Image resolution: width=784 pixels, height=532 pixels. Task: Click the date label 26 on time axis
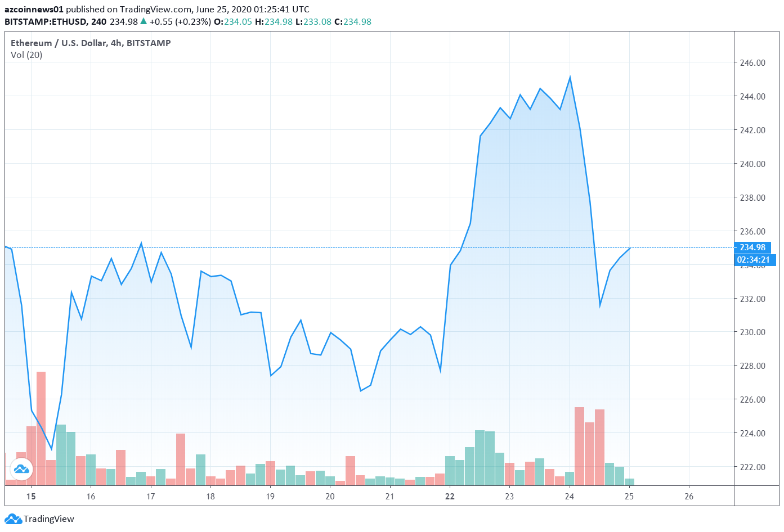[x=689, y=496]
